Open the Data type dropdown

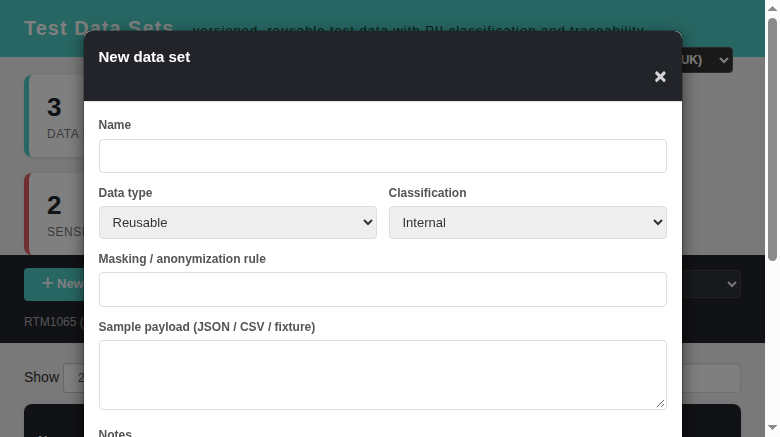[238, 222]
